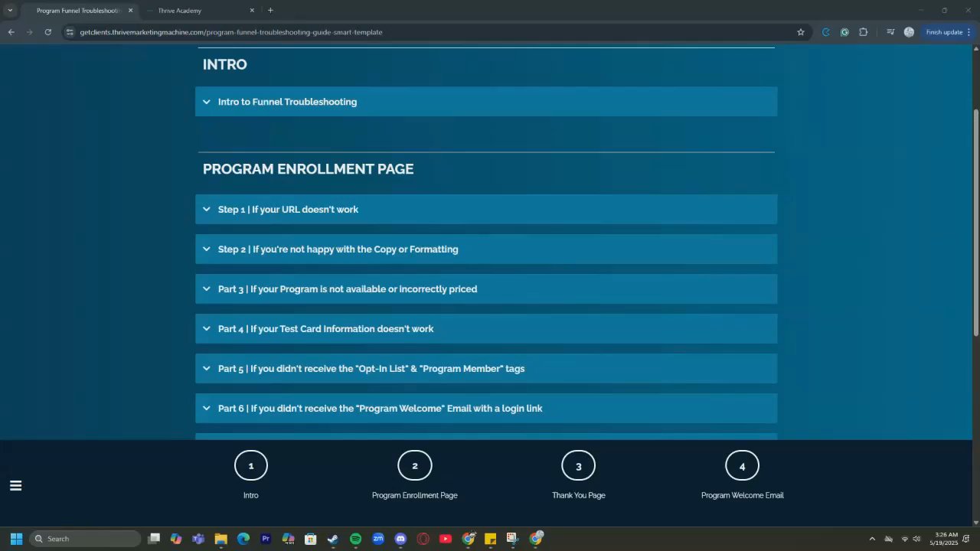The height and width of the screenshot is (551, 980).
Task: Click the 'PROGRAM ENROLLMENT PAGE' heading
Action: [308, 169]
